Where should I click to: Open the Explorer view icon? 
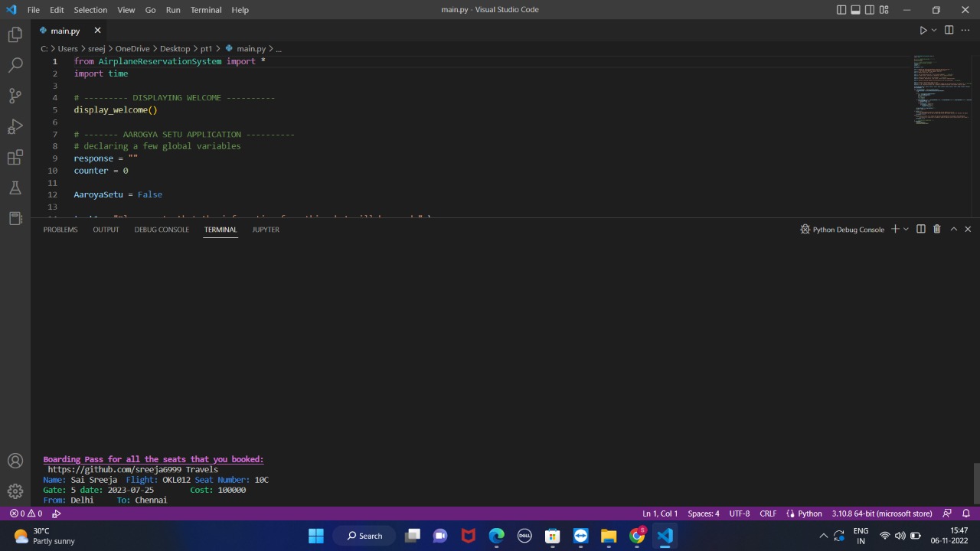(15, 34)
